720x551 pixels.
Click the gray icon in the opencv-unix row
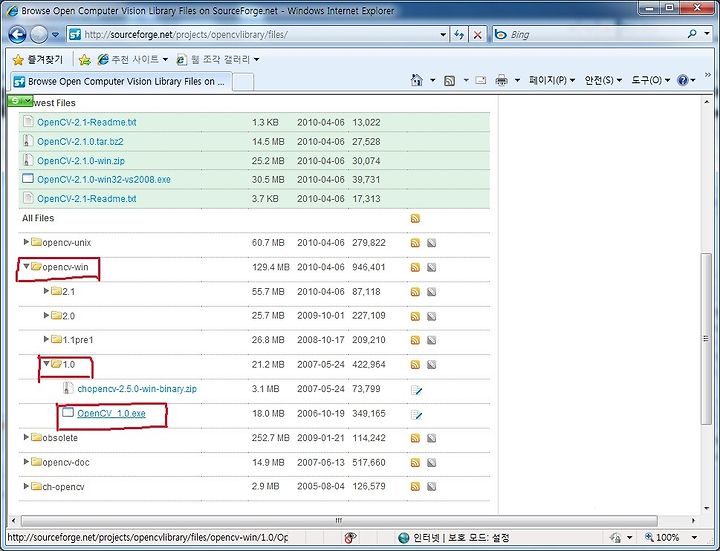(x=431, y=243)
